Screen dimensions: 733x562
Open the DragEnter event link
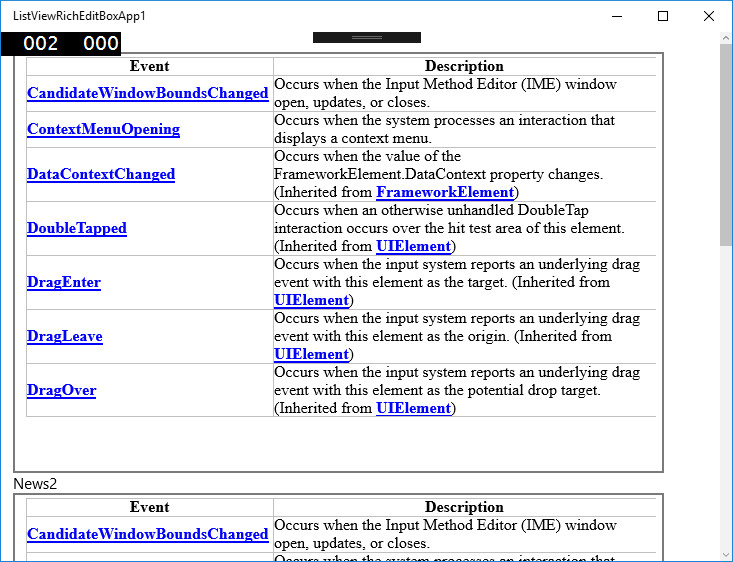[64, 282]
